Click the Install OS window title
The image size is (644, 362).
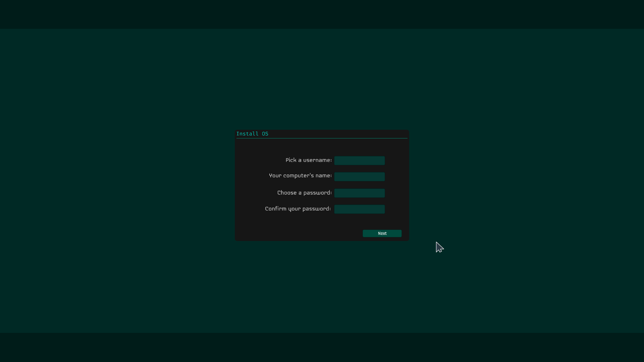[252, 134]
